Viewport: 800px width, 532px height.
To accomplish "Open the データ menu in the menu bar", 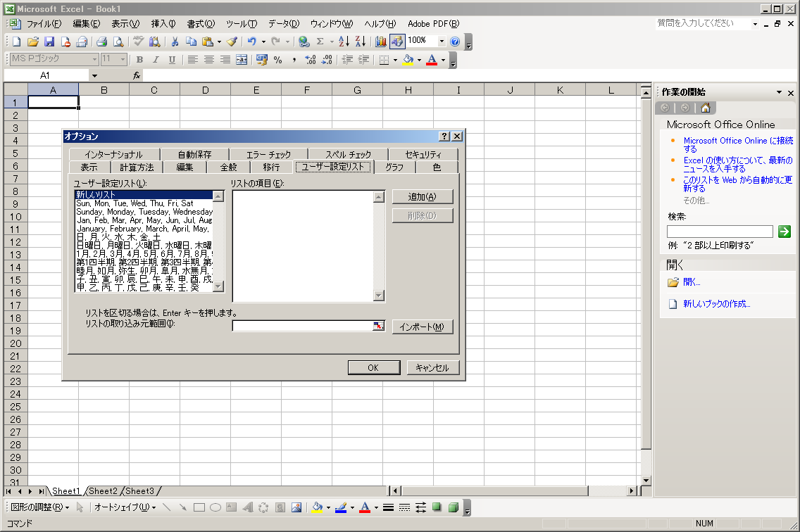I will (x=283, y=24).
